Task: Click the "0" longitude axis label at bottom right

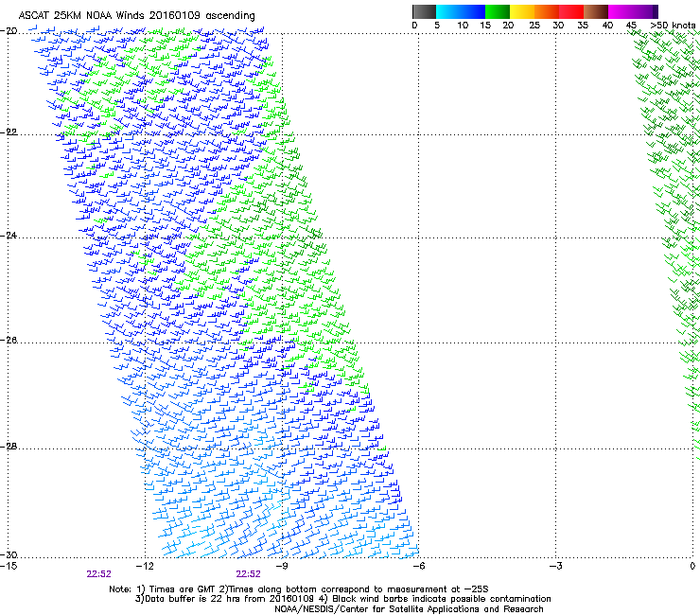Action: (692, 567)
